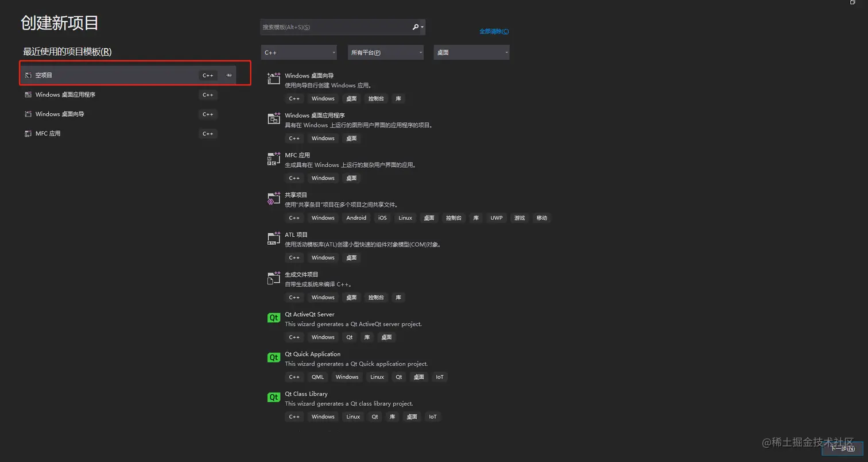Click the restore window button at top right
868x462 pixels.
(x=852, y=2)
